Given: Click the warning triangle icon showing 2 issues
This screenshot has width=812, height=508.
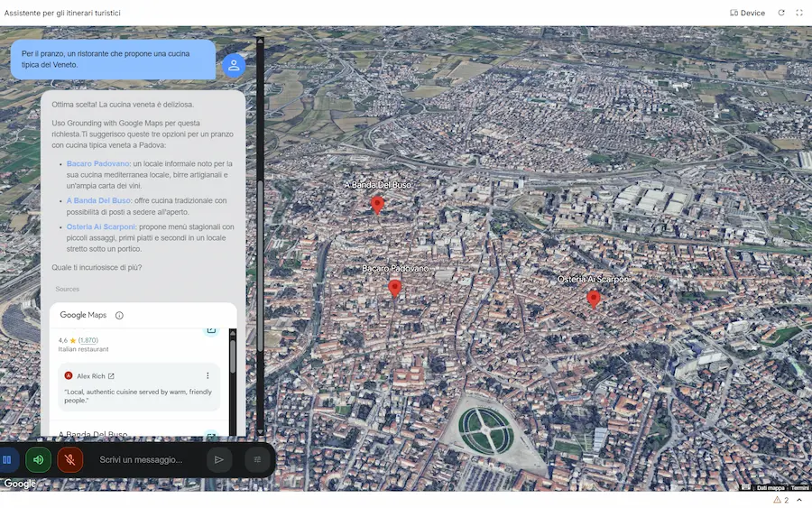Looking at the screenshot, I should (777, 500).
